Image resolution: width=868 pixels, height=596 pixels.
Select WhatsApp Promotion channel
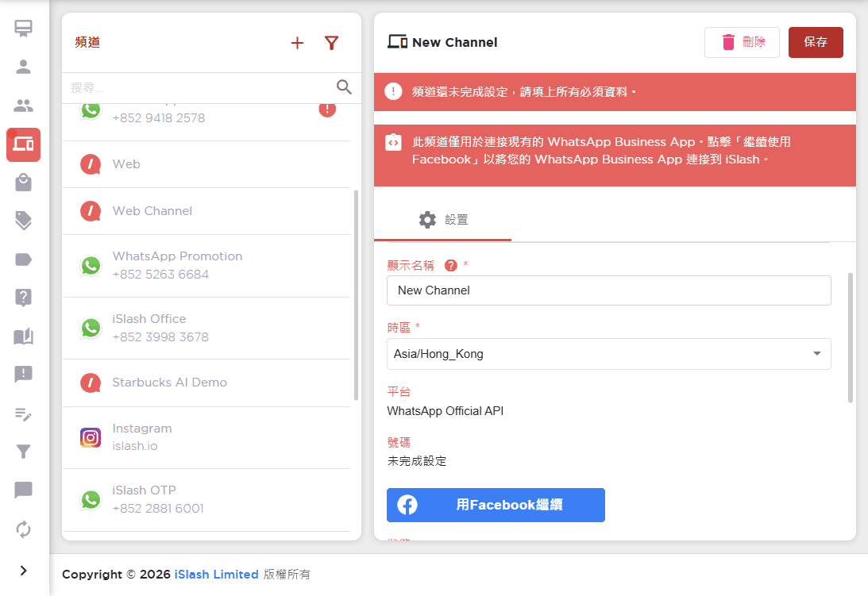(x=206, y=266)
